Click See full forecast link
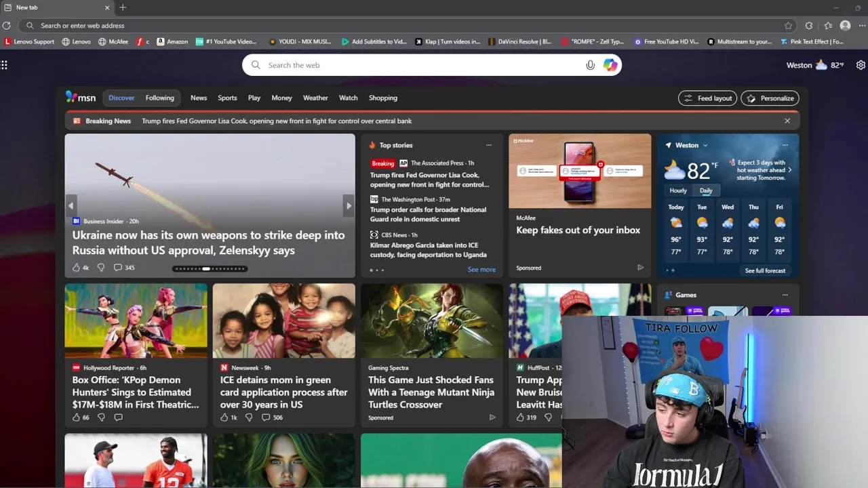This screenshot has width=868, height=488. pyautogui.click(x=765, y=270)
